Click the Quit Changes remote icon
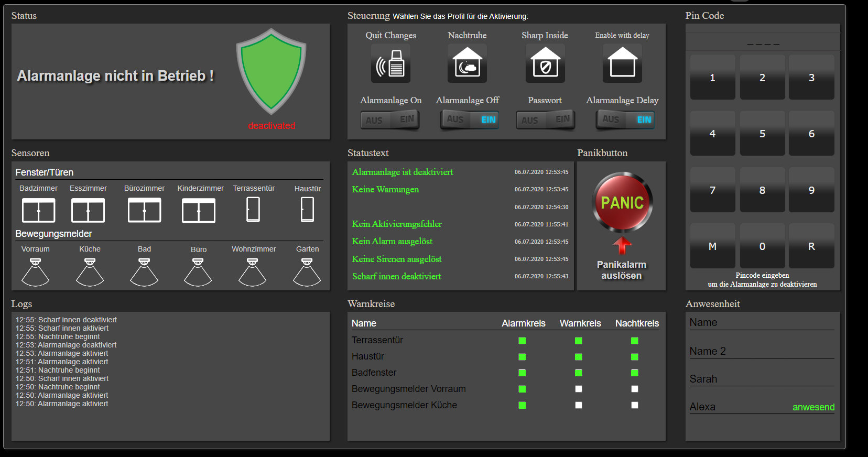Image resolution: width=868 pixels, height=457 pixels. (390, 63)
